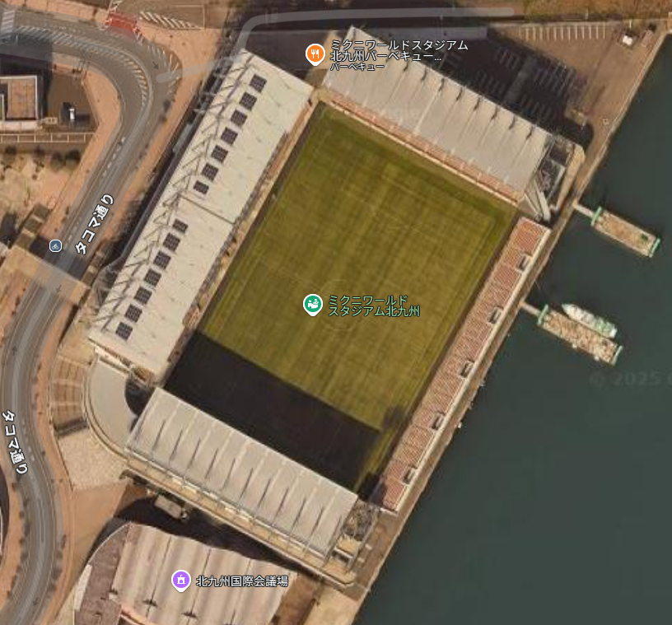Click the upper タコマ通り street label
672x625 pixels.
click(94, 225)
